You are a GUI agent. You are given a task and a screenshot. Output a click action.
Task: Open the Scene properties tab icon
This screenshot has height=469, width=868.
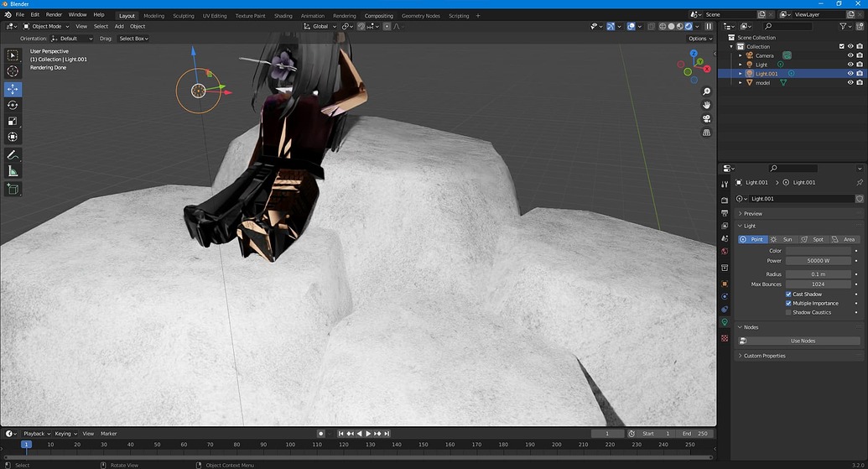point(725,238)
